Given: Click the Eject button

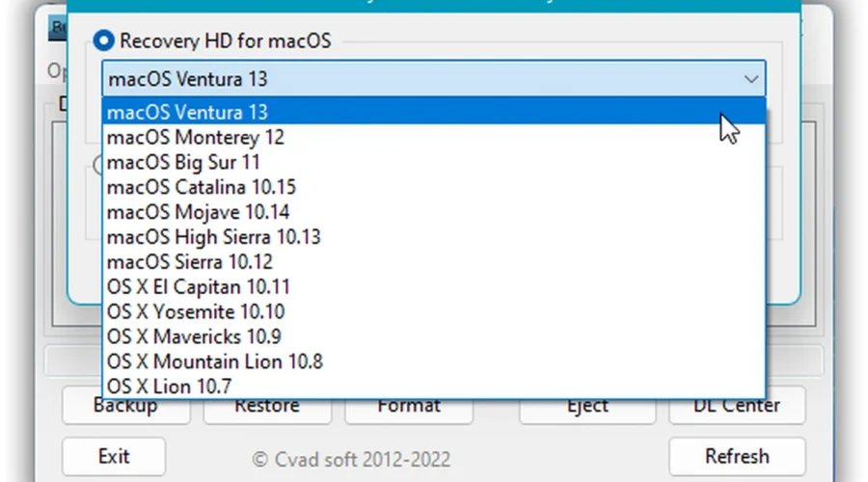Looking at the screenshot, I should pyautogui.click(x=587, y=410).
